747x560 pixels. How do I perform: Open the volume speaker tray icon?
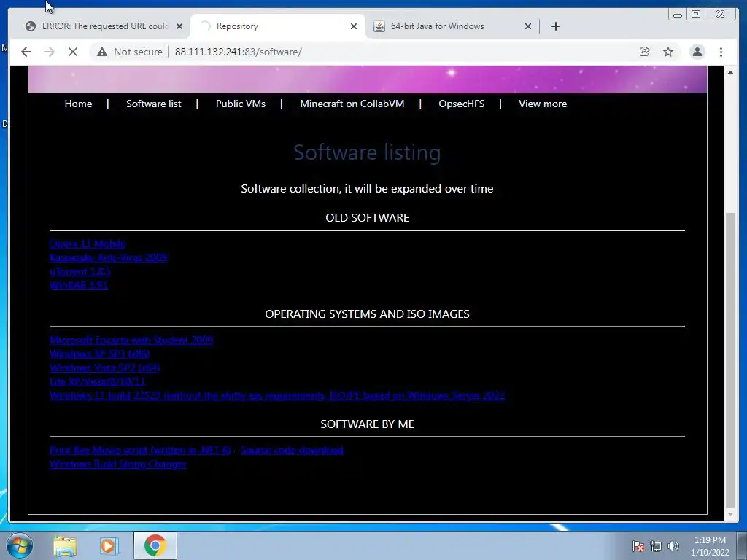673,545
